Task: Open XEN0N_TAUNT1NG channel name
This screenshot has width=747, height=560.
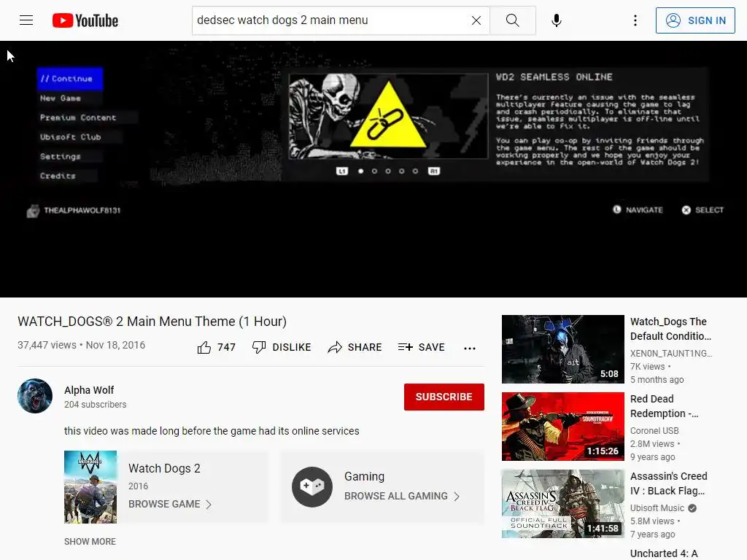Action: pos(671,354)
